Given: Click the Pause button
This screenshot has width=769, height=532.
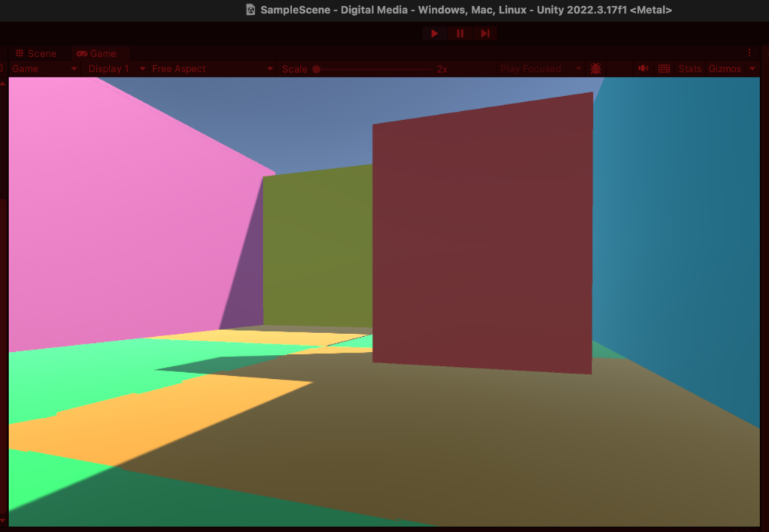Looking at the screenshot, I should (x=460, y=34).
